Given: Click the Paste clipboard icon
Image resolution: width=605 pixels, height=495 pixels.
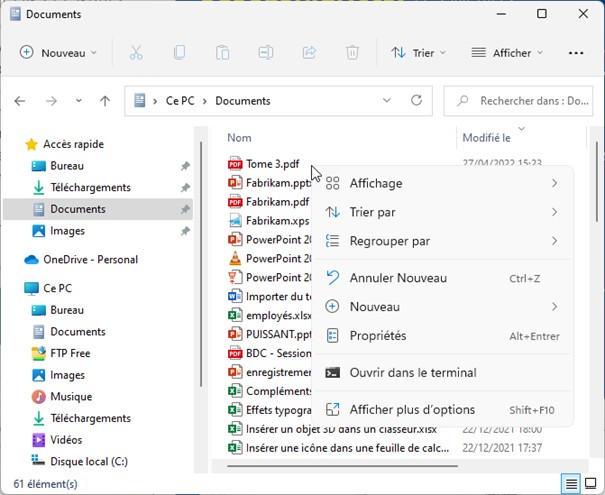Looking at the screenshot, I should tap(222, 52).
